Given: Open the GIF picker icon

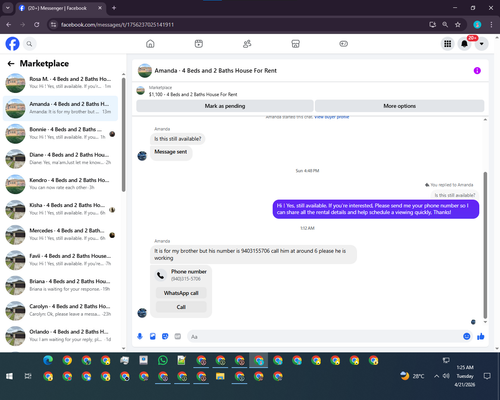Looking at the screenshot, I should click(178, 336).
